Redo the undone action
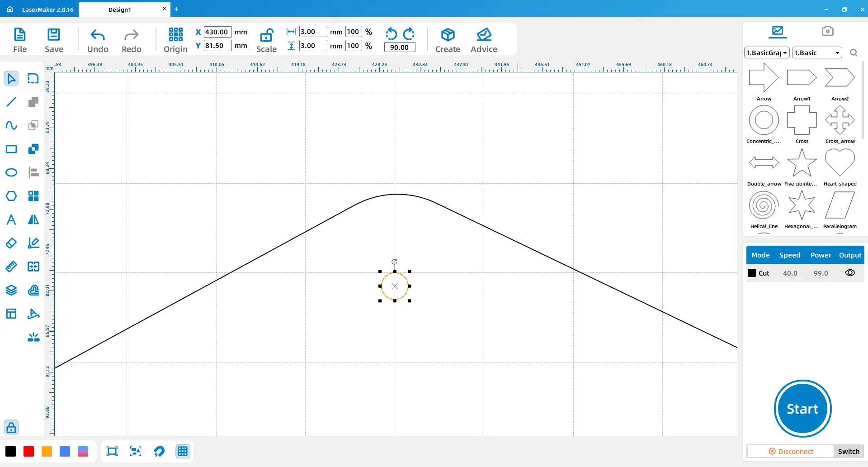The height and width of the screenshot is (467, 868). (132, 40)
